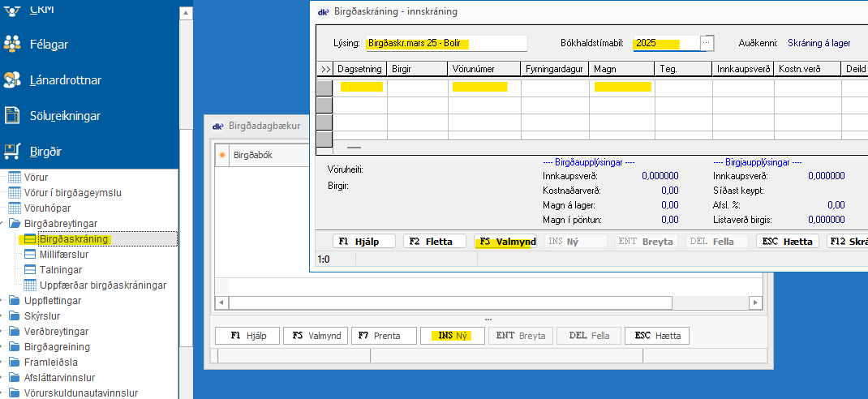
Task: Click the Lýsing description input field
Action: (x=445, y=43)
